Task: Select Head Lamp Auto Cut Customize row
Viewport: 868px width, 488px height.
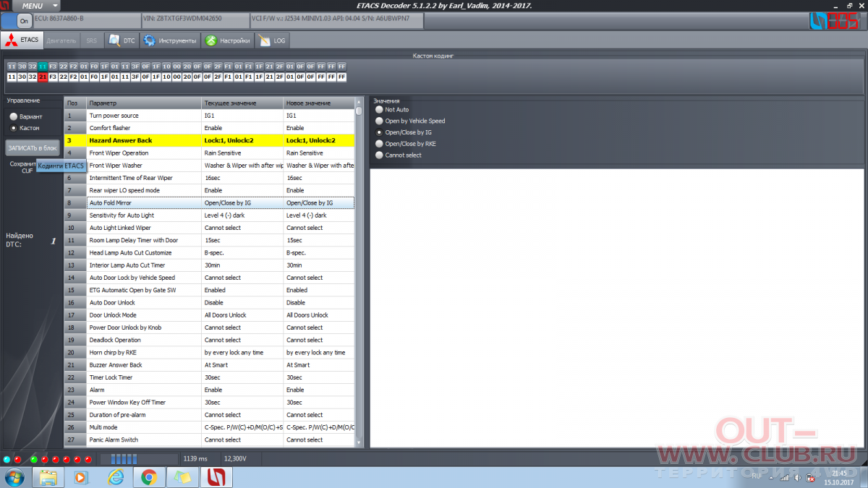Action: 210,253
